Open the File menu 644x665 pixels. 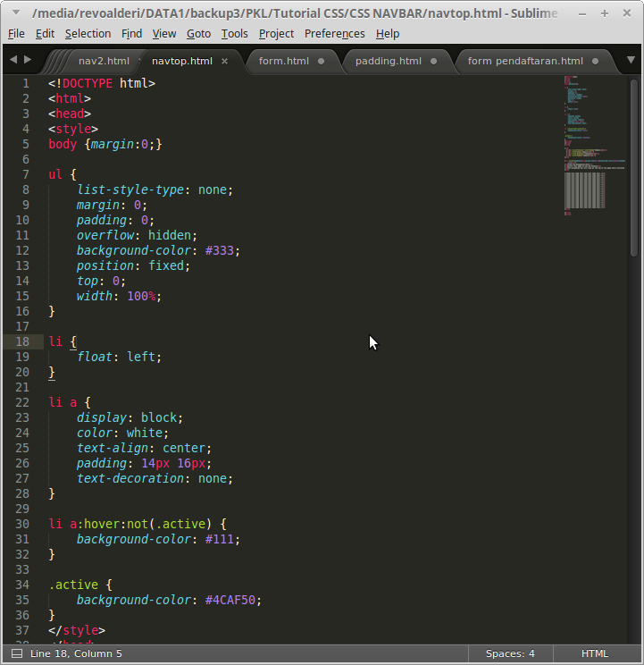(x=16, y=33)
